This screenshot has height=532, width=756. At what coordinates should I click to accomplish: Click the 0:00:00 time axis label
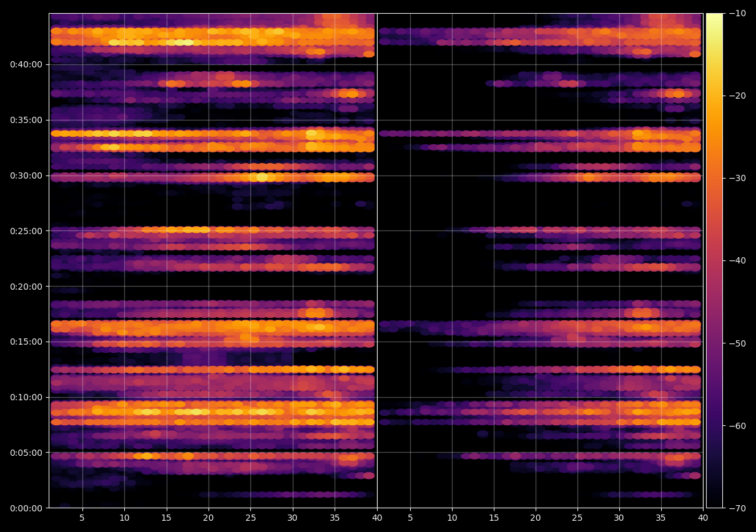[x=26, y=508]
